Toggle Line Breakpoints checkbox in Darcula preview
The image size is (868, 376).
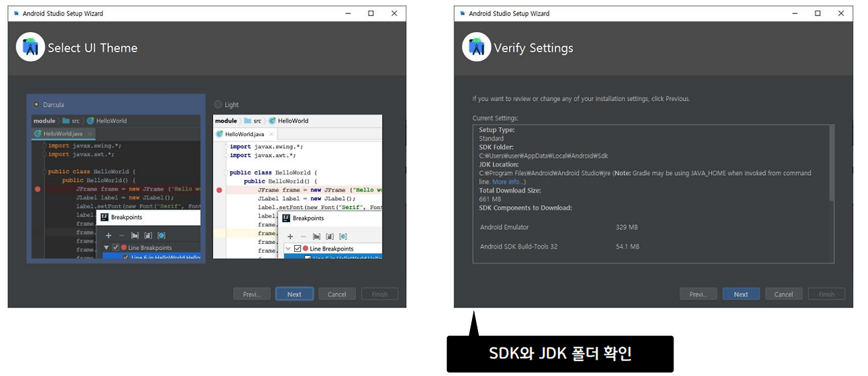115,248
